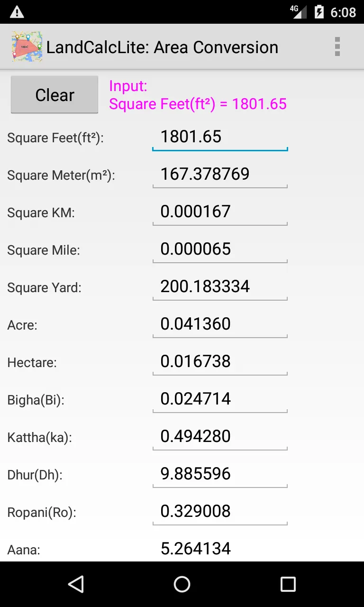The width and height of the screenshot is (364, 607).
Task: Select the Ropani field 0.329008
Action: click(x=220, y=512)
